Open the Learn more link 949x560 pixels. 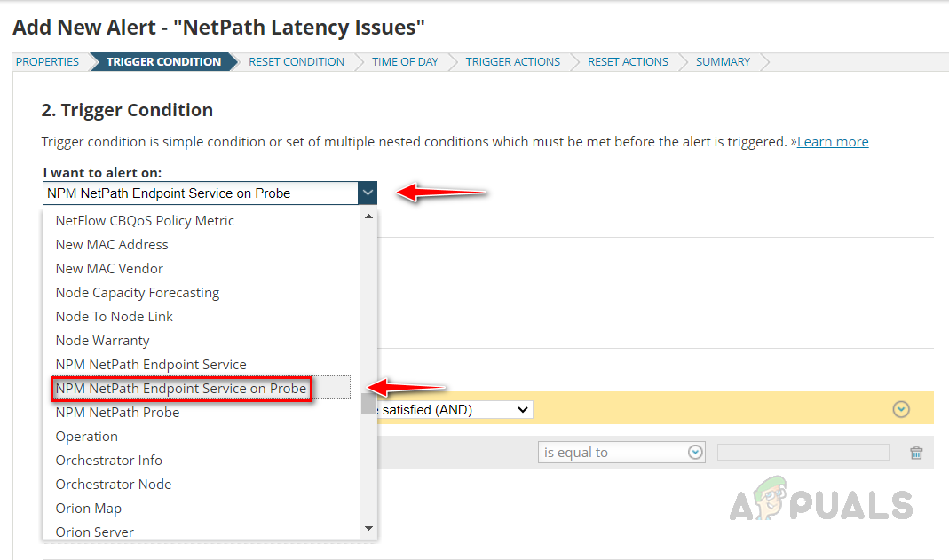pyautogui.click(x=833, y=141)
